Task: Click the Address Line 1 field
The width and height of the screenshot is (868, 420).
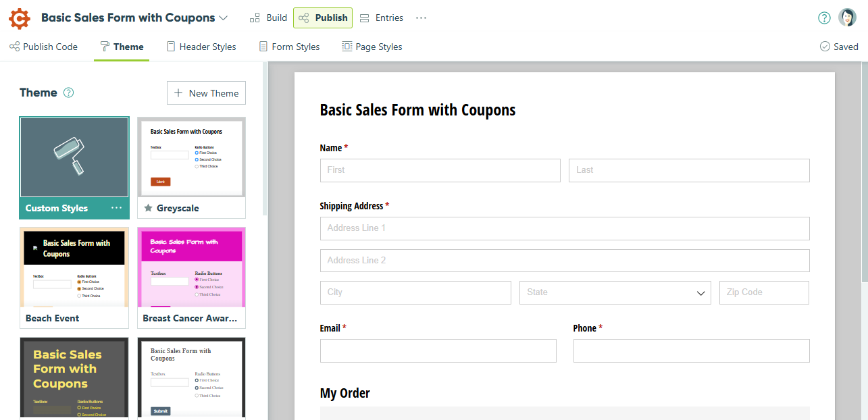Action: coord(565,228)
